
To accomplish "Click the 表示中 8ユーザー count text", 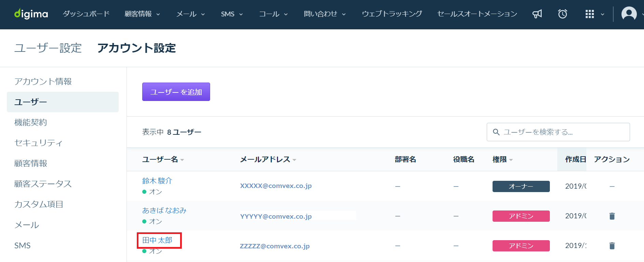I will point(172,132).
